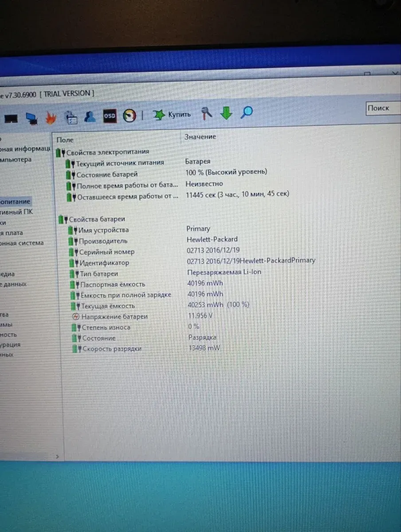Click the magnifying glass search icon
Viewport: 401px width, 532px height.
coord(247,112)
